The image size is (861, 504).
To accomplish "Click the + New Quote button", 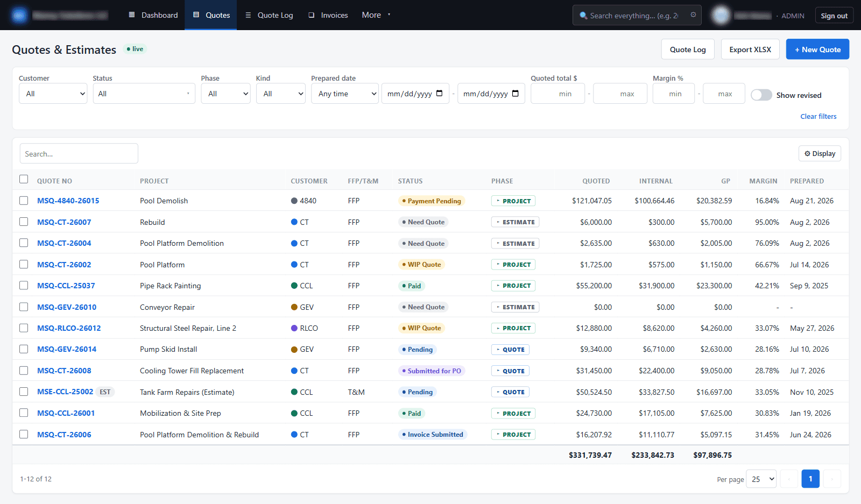I will point(817,49).
